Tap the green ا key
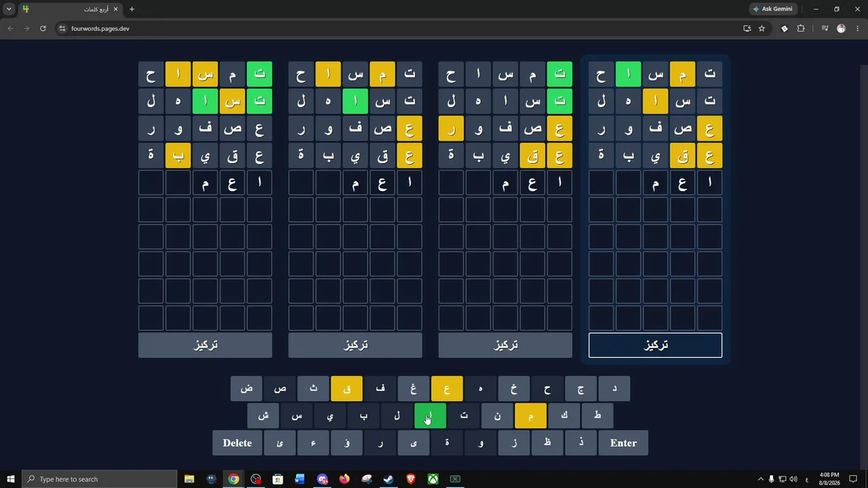Viewport: 868px width, 488px height. pos(430,415)
